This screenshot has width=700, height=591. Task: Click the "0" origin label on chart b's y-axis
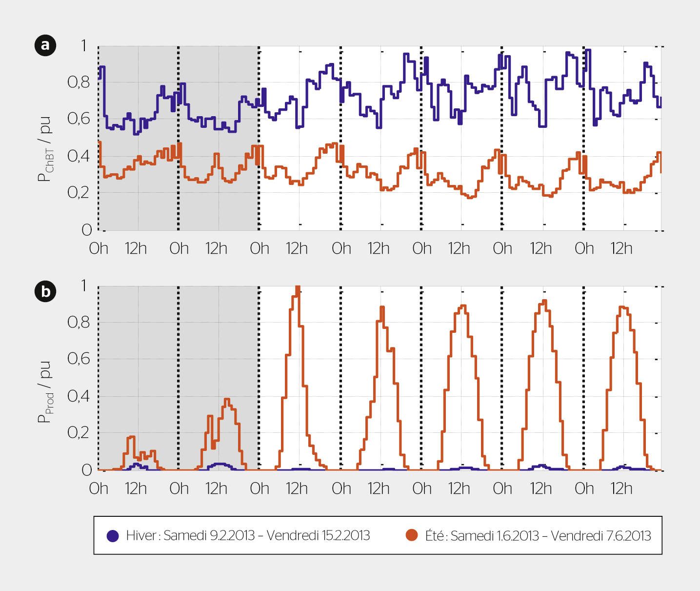(86, 470)
